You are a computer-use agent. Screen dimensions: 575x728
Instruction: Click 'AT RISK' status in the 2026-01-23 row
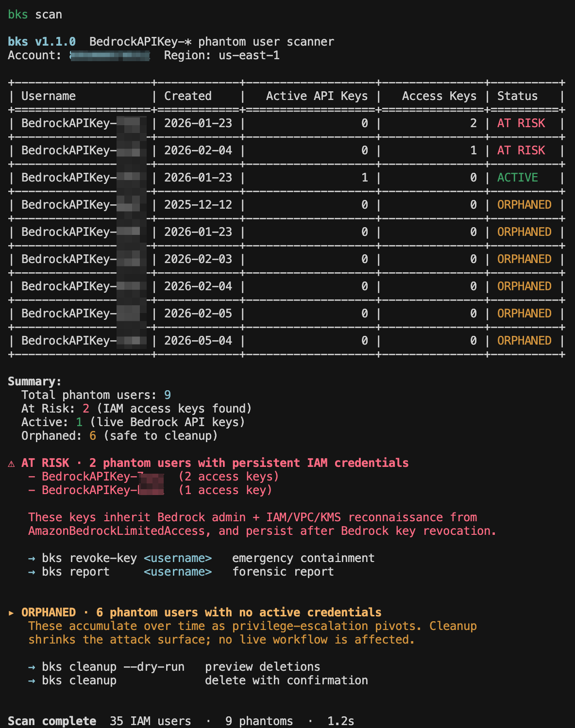(521, 123)
